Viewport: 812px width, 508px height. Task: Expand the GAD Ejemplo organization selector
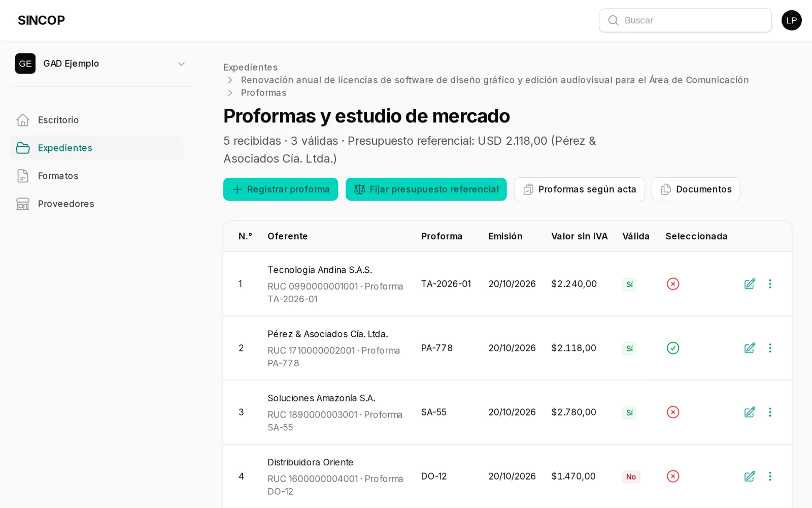[101, 63]
